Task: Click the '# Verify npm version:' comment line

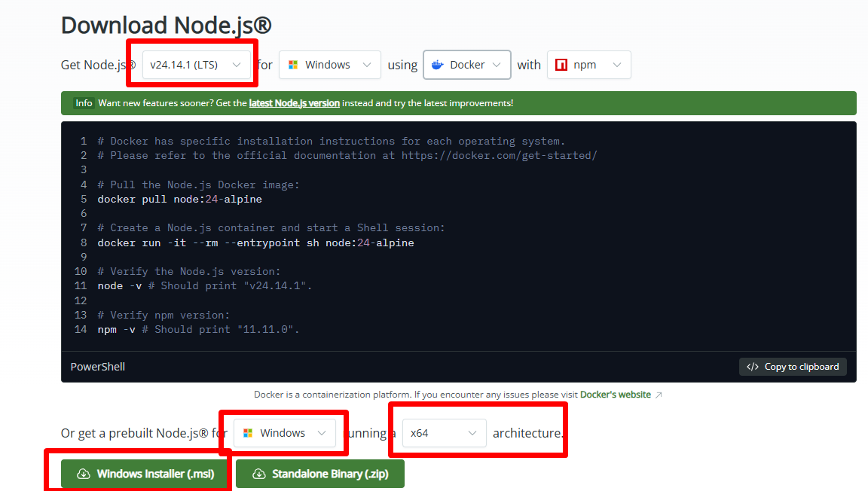Action: (x=164, y=315)
